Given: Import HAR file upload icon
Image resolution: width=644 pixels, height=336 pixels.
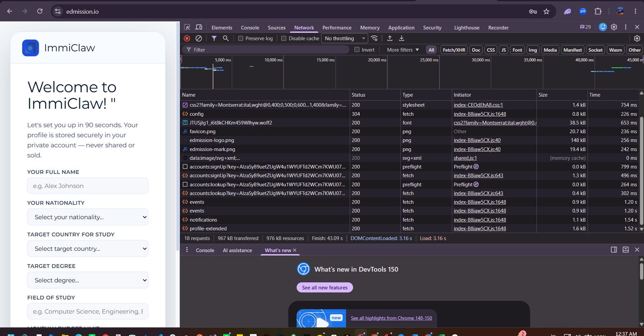Looking at the screenshot, I should 390,38.
